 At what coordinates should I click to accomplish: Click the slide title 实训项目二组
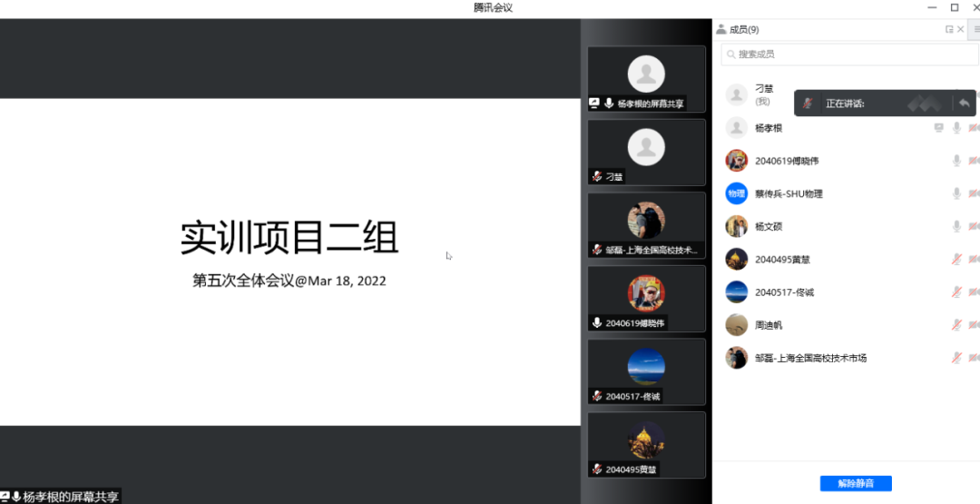pos(289,238)
